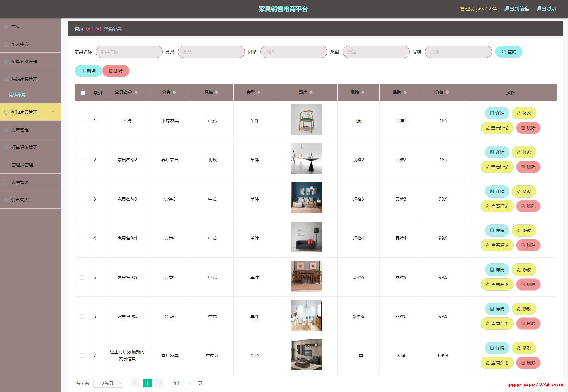Viewport: 568px width, 392px height.
Task: Expand the 家具分类管理 sidebar menu
Action: pos(31,62)
